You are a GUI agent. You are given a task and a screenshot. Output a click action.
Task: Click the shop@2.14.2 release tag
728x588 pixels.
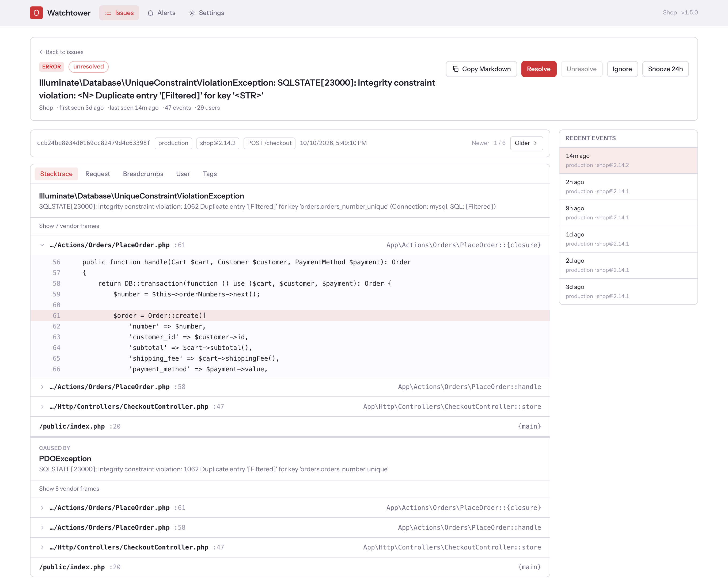218,143
